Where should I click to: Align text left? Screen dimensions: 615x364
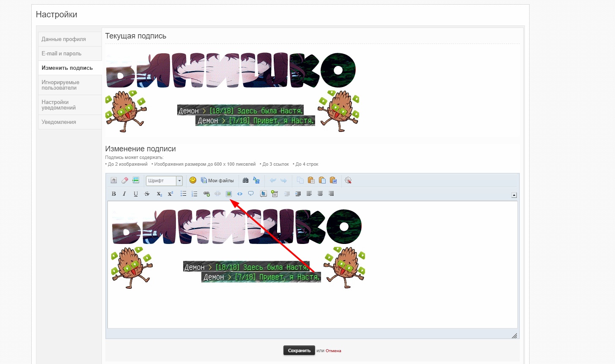pyautogui.click(x=309, y=194)
